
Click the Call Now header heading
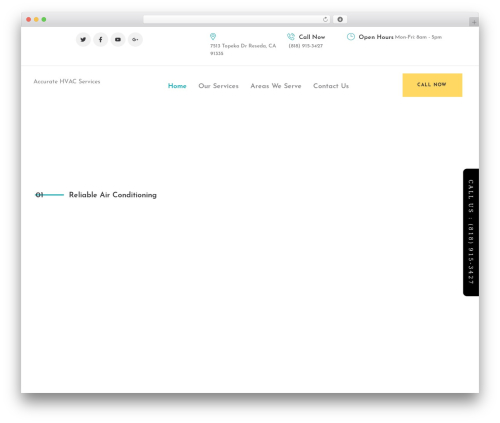[x=312, y=37]
